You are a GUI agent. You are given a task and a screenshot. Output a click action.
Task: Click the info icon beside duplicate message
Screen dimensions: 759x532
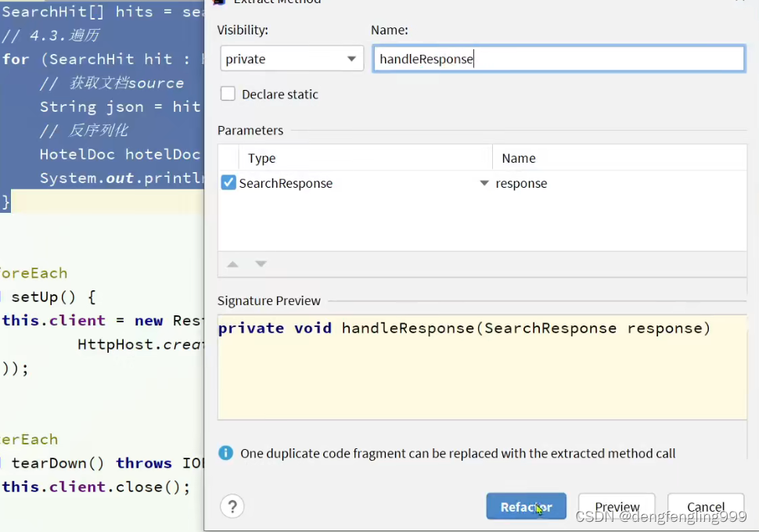tap(225, 453)
